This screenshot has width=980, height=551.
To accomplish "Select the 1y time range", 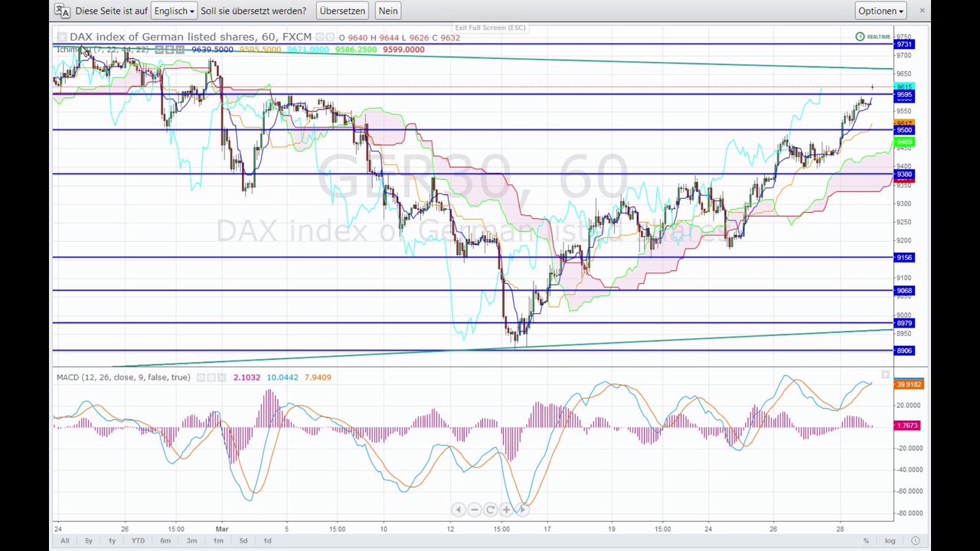I will point(112,541).
